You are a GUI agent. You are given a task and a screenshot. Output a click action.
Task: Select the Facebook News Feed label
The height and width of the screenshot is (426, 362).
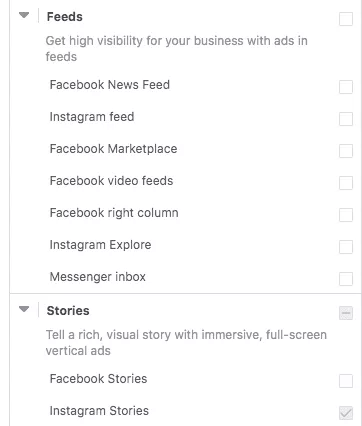(110, 85)
